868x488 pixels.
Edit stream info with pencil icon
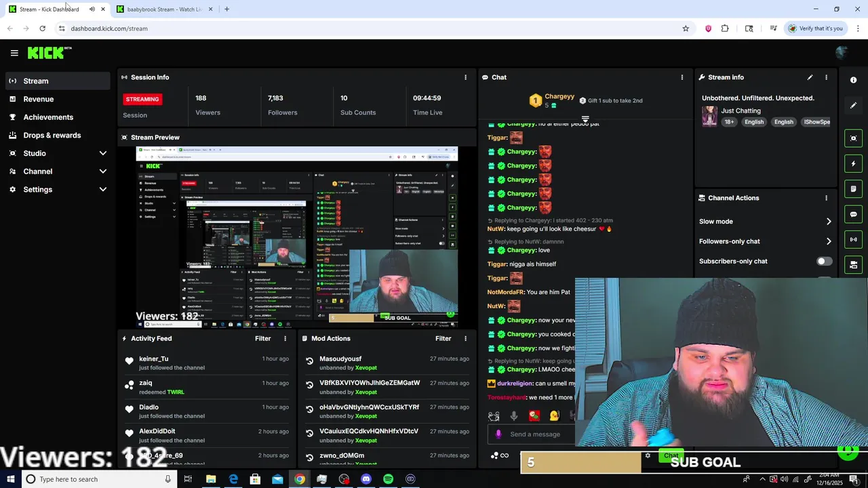pos(810,77)
